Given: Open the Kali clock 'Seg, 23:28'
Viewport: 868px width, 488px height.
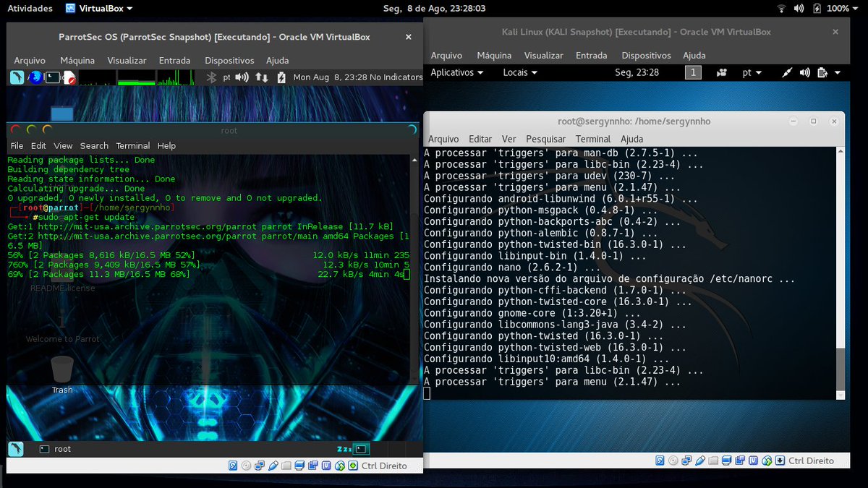Looking at the screenshot, I should (637, 72).
